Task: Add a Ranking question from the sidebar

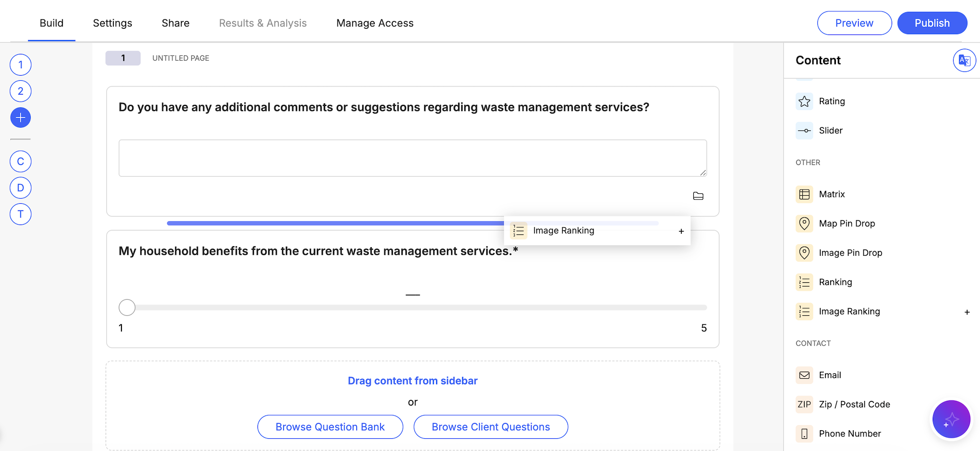Action: pyautogui.click(x=835, y=282)
